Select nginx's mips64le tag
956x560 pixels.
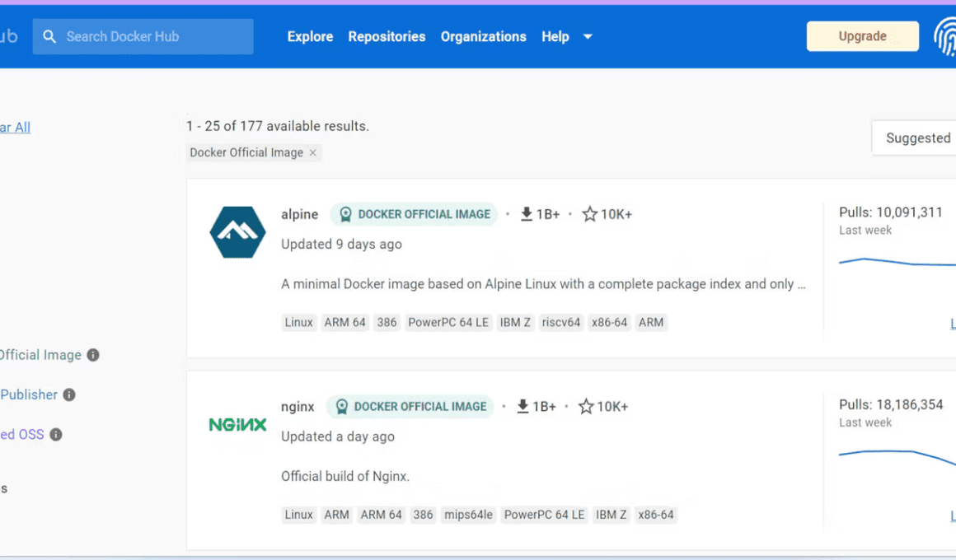coord(468,515)
